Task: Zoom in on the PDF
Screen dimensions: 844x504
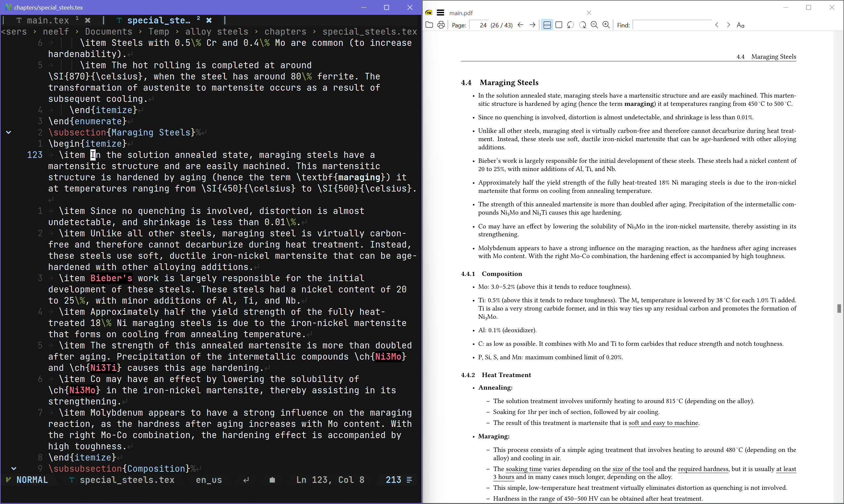Action: click(x=606, y=25)
